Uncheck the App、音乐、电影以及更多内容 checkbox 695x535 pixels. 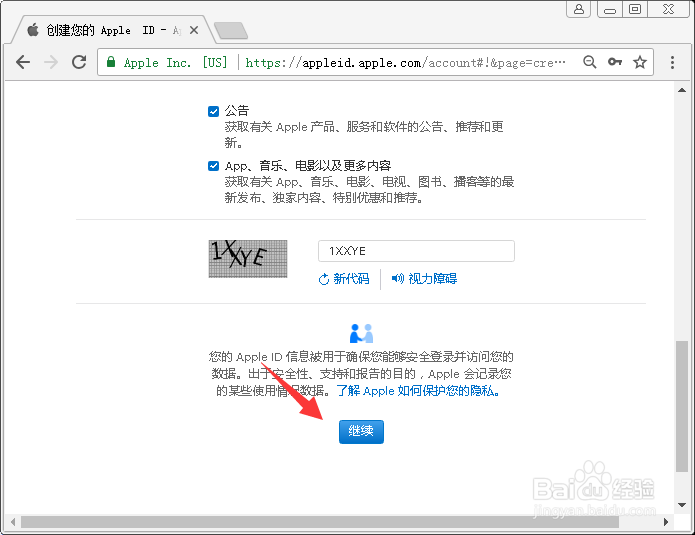pyautogui.click(x=213, y=166)
